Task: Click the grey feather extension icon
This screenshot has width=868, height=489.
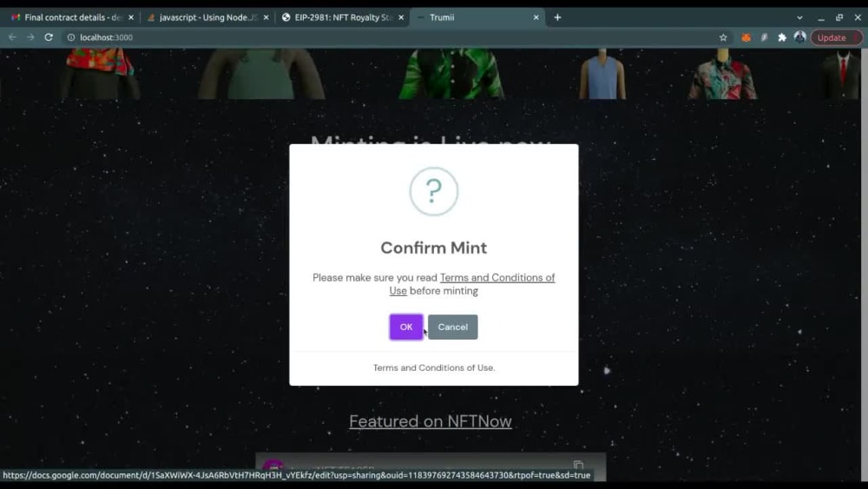Action: [764, 37]
